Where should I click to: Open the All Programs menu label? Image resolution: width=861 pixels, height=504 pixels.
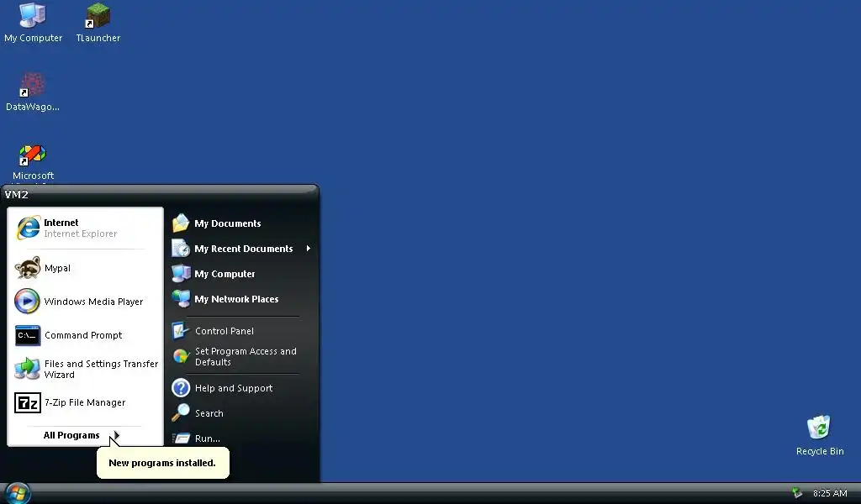[x=71, y=435]
